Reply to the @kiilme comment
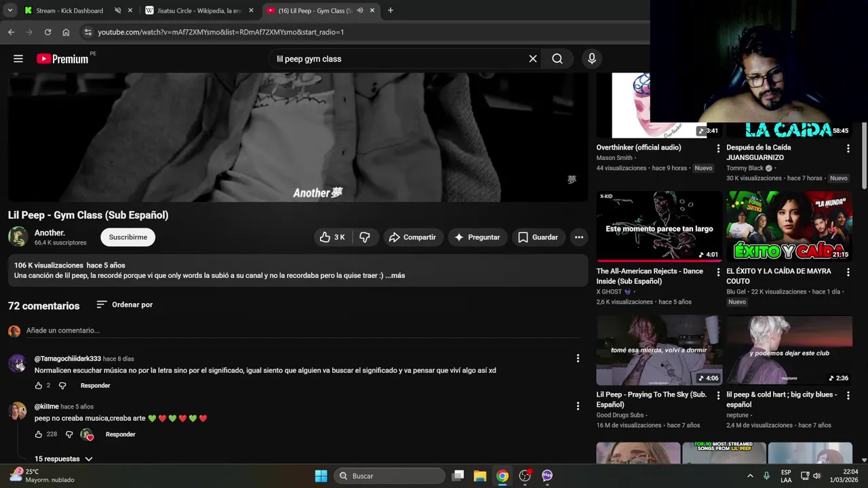This screenshot has width=868, height=488. pos(121,434)
